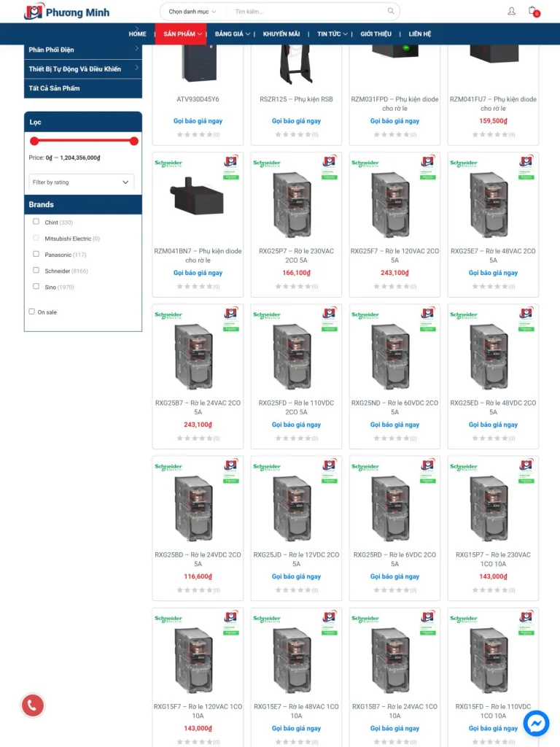Click the Schneider logo on RZM041BN7 card

point(168,163)
